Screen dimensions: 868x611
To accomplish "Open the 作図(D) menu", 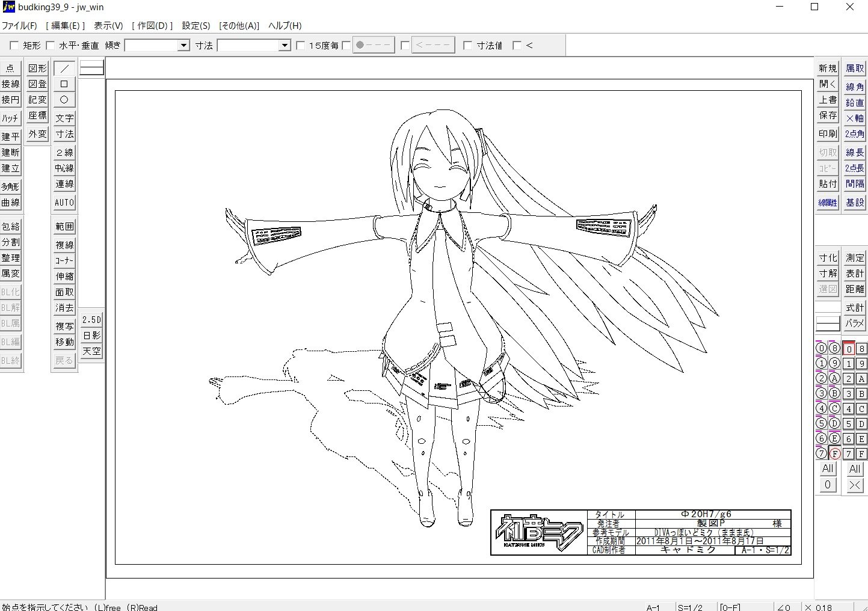I will [152, 26].
